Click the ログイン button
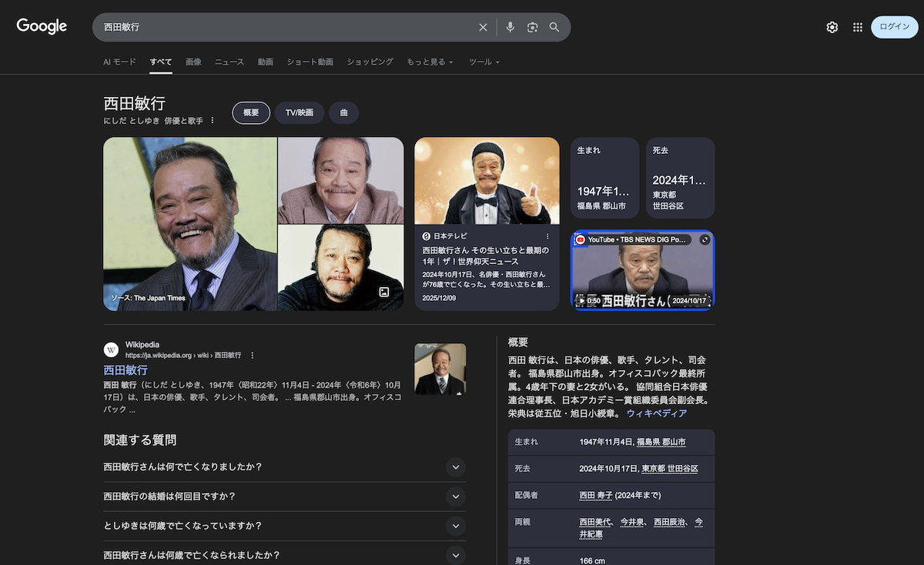This screenshot has height=565, width=924. 894,27
